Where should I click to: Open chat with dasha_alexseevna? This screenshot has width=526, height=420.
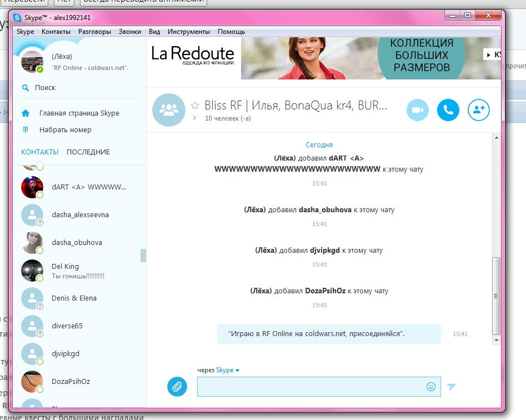(80, 214)
